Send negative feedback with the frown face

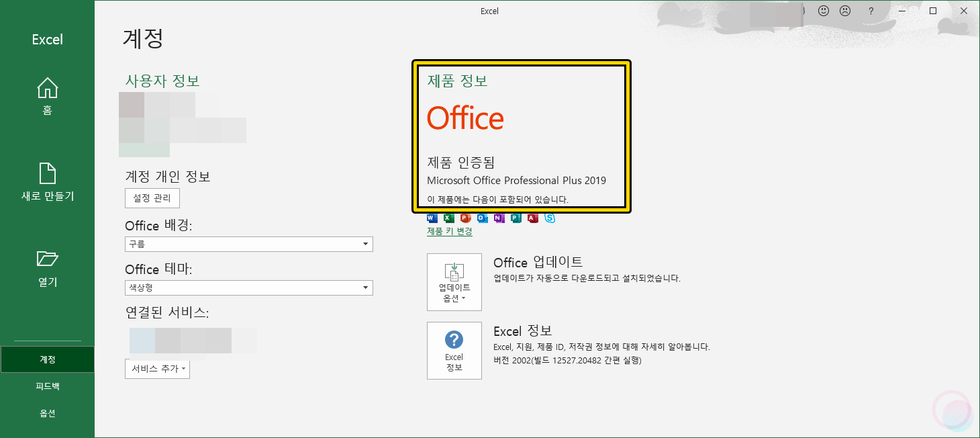pyautogui.click(x=845, y=11)
